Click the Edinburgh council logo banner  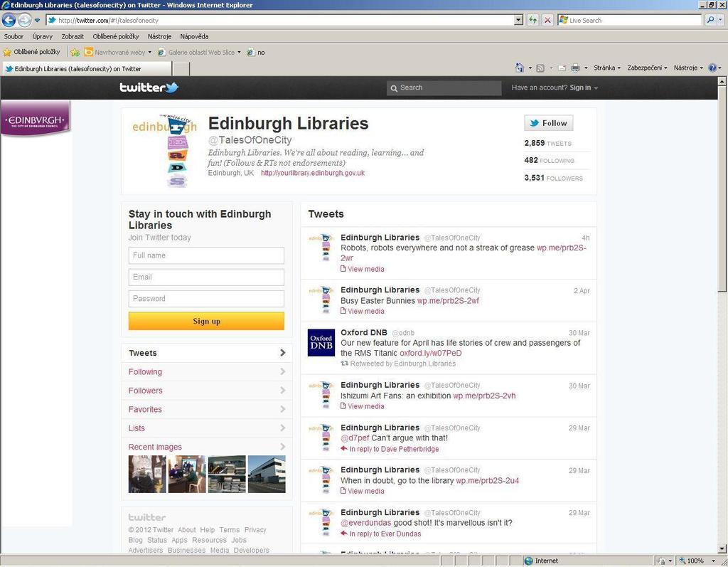(36, 119)
